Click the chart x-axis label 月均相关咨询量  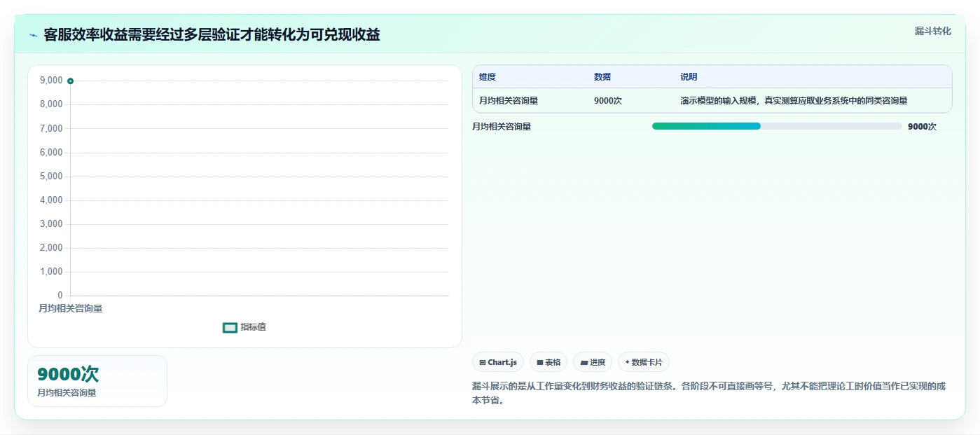tap(70, 308)
